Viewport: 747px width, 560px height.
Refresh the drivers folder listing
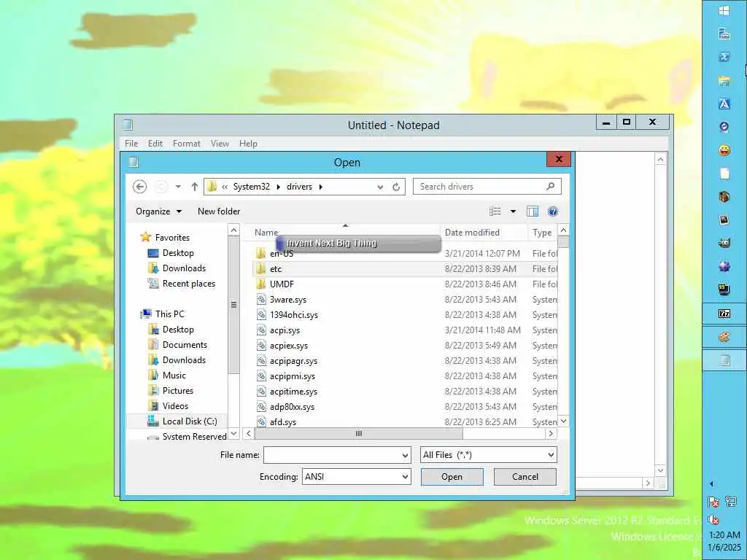tap(396, 187)
